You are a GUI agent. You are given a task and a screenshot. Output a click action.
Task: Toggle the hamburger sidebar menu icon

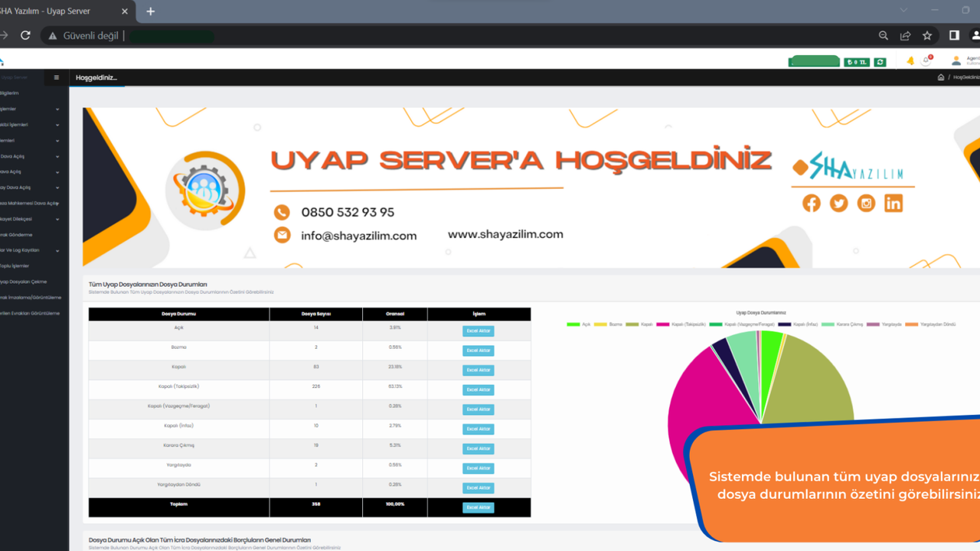(x=56, y=77)
